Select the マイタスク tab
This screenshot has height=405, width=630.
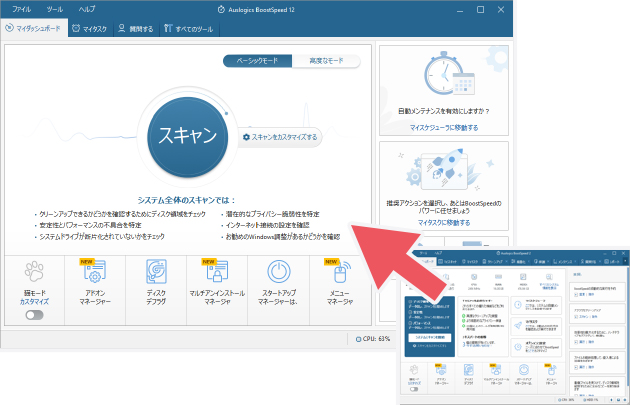click(90, 29)
